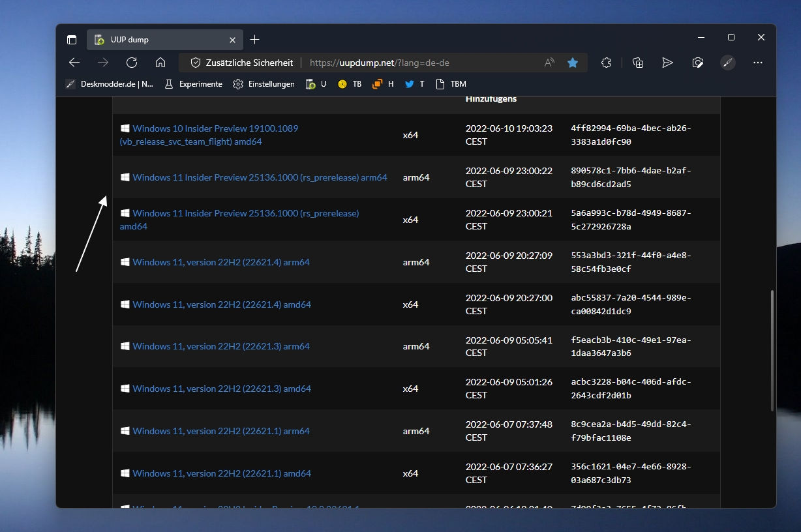
Task: Open Windows 11 version 22H2 (22621.4) amd64
Action: pyautogui.click(x=222, y=304)
